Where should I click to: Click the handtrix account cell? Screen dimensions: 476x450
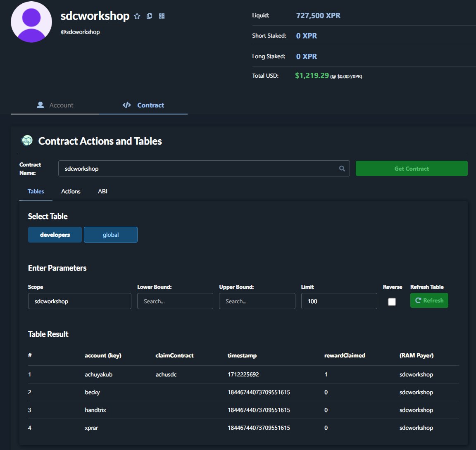(95, 410)
